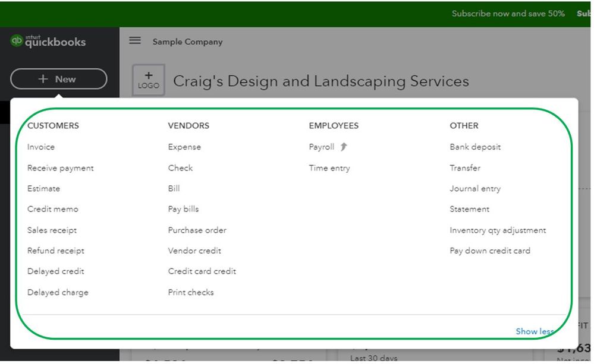
Task: Create a Bank deposit
Action: pos(475,147)
